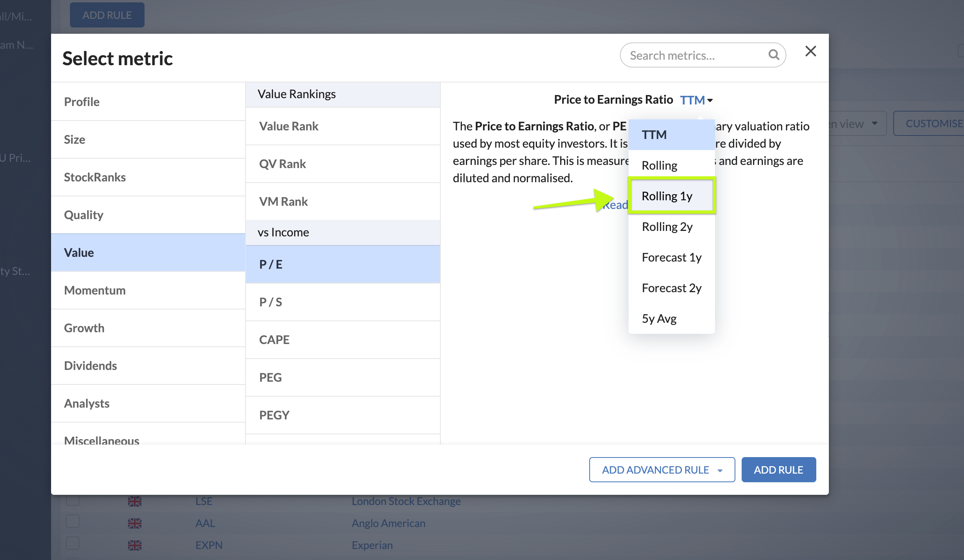Viewport: 964px width, 560px height.
Task: Open the TTM period dropdown
Action: 696,100
